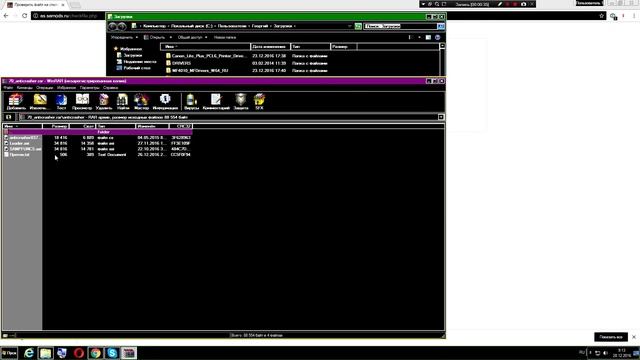Click the Explorer search field
The image size is (640, 360).
coord(400,26)
